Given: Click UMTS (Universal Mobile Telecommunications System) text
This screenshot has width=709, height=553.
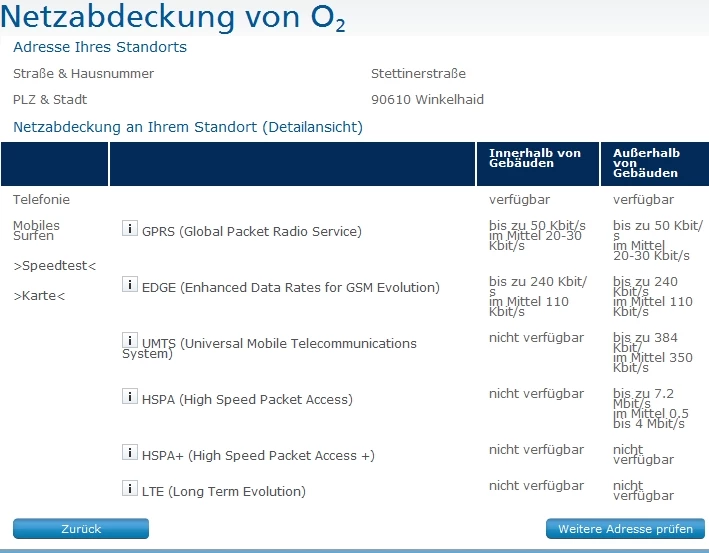Looking at the screenshot, I should [269, 348].
